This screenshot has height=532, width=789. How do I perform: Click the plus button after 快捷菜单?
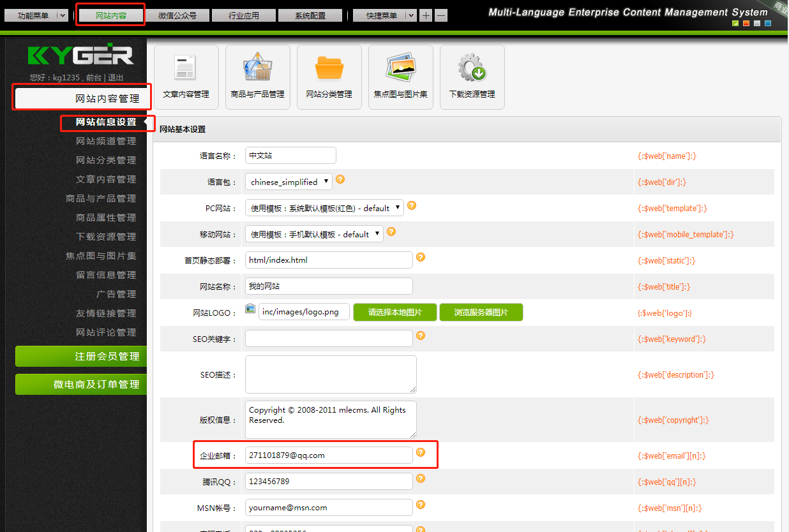pos(426,15)
